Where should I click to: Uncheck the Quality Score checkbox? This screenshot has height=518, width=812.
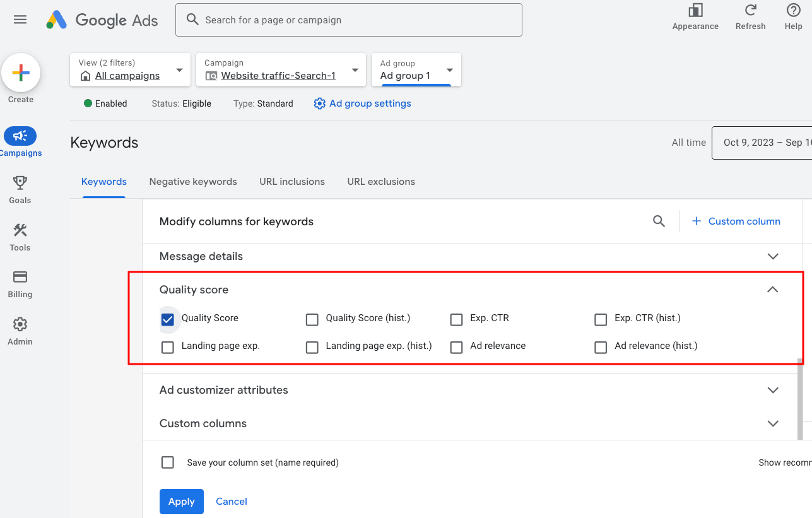click(167, 319)
